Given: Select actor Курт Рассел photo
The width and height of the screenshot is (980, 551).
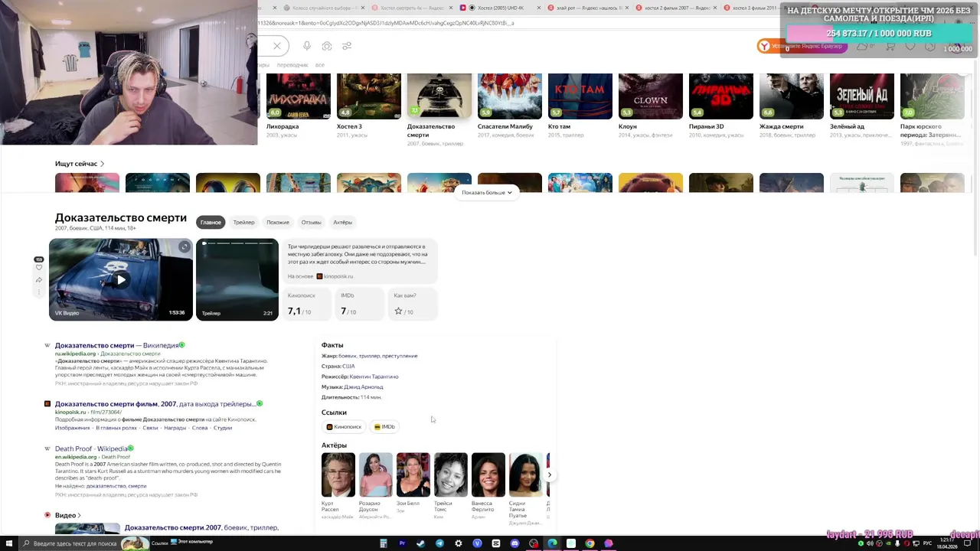Looking at the screenshot, I should pyautogui.click(x=338, y=475).
